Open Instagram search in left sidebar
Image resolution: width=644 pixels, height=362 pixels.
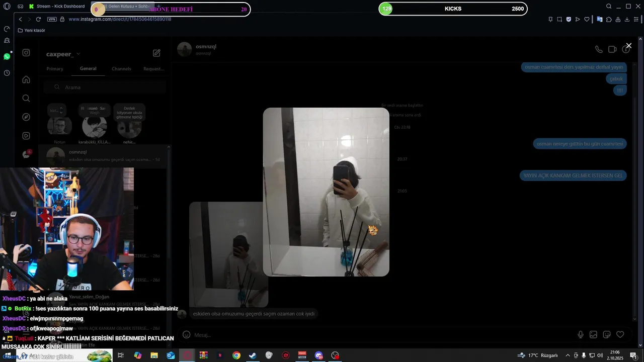[26, 98]
